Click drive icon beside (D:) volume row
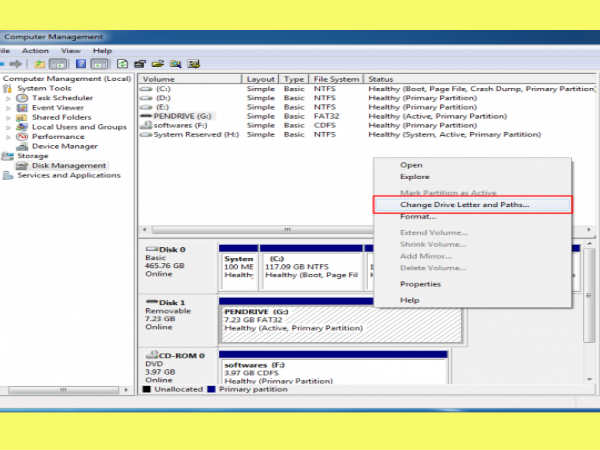 tap(146, 98)
